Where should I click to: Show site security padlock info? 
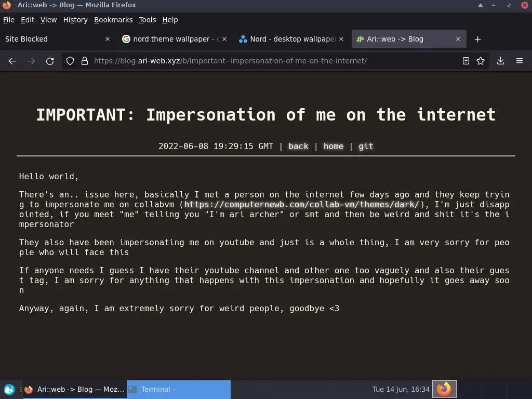pyautogui.click(x=85, y=61)
